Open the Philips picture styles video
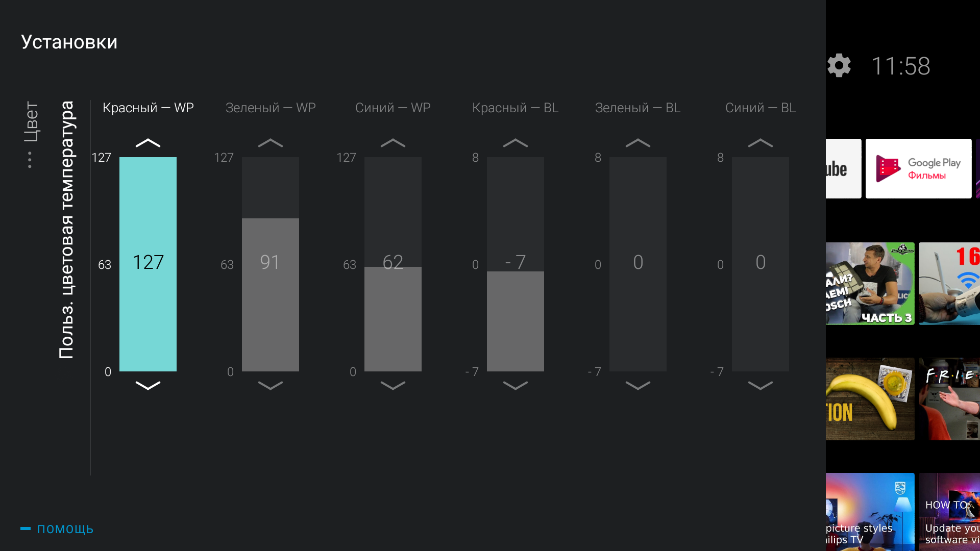980x551 pixels. (870, 512)
